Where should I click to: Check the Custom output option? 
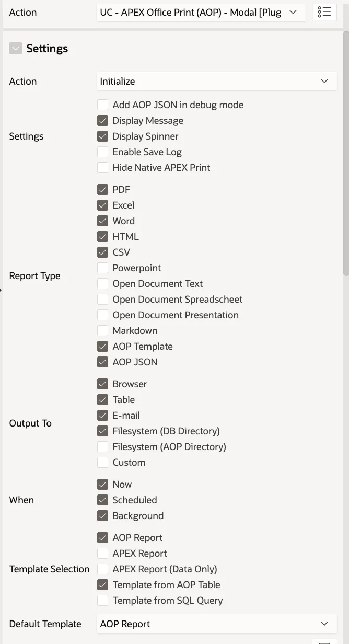[x=103, y=462]
